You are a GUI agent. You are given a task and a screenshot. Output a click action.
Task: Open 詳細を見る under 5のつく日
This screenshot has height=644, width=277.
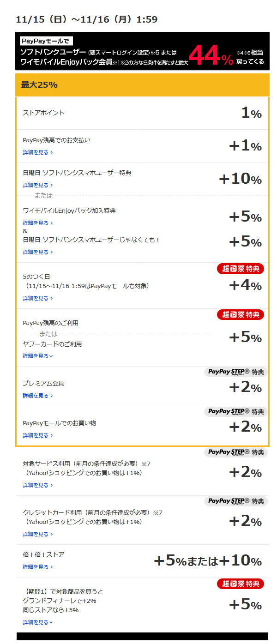pyautogui.click(x=38, y=298)
